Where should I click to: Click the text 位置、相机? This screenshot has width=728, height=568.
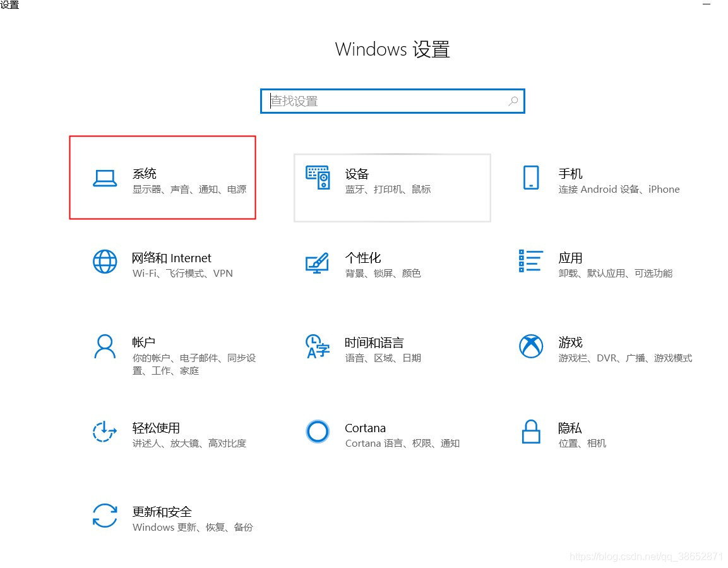click(x=582, y=443)
